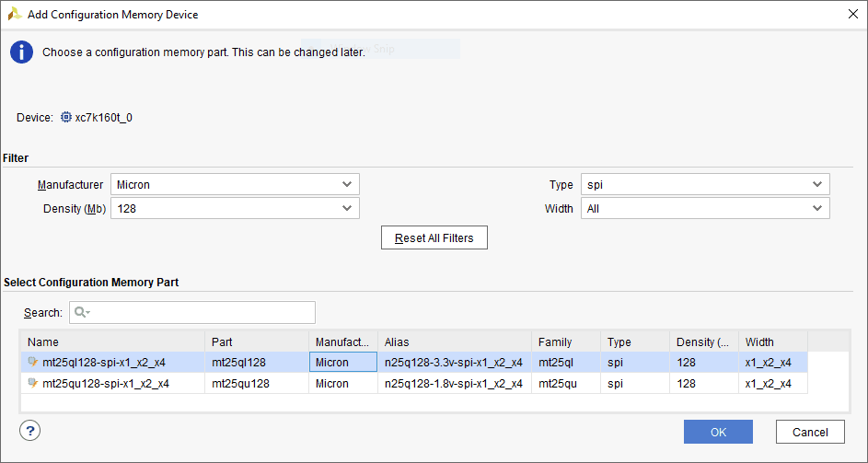868x463 pixels.
Task: Click the help question mark icon
Action: [x=30, y=431]
